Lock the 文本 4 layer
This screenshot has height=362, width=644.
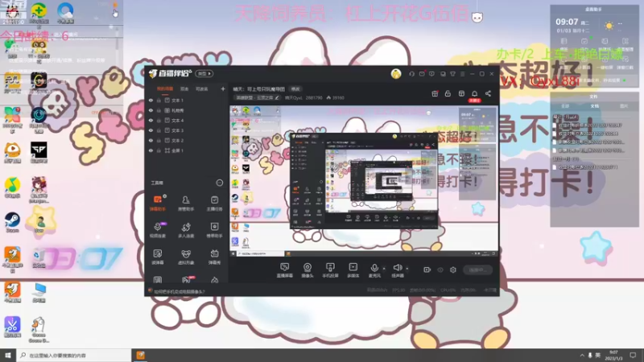tap(159, 120)
